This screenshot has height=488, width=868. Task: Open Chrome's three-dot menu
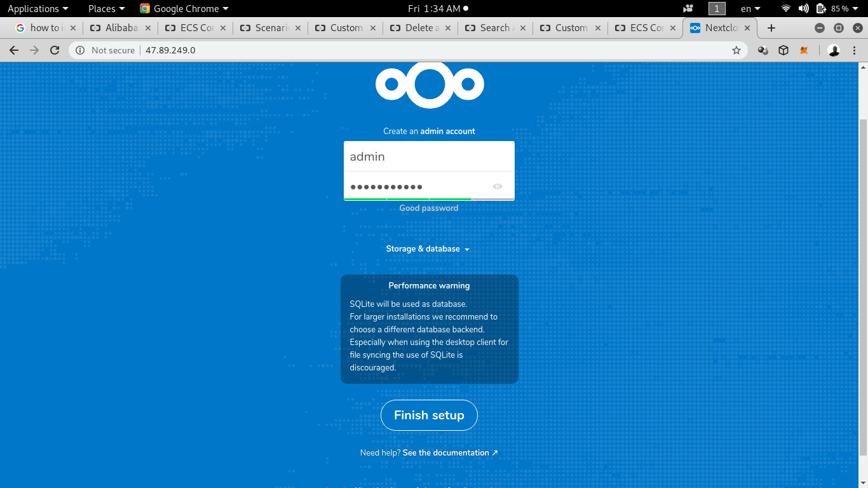coord(855,50)
